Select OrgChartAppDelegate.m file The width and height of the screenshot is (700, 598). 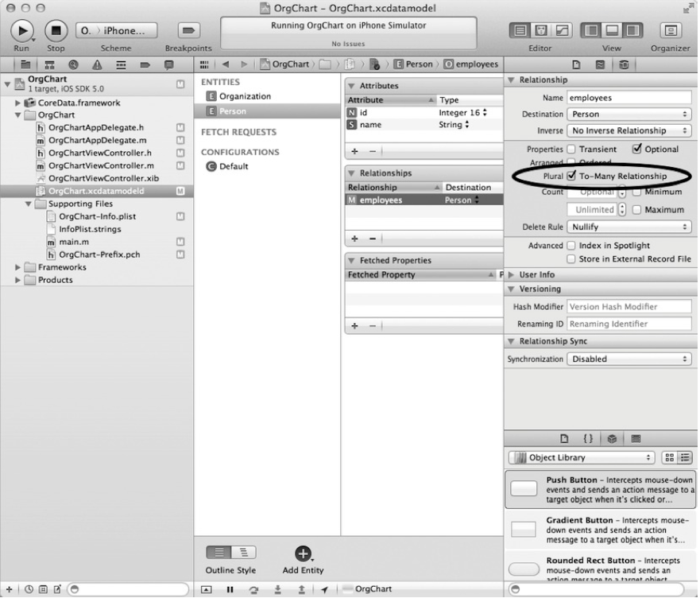(x=97, y=140)
